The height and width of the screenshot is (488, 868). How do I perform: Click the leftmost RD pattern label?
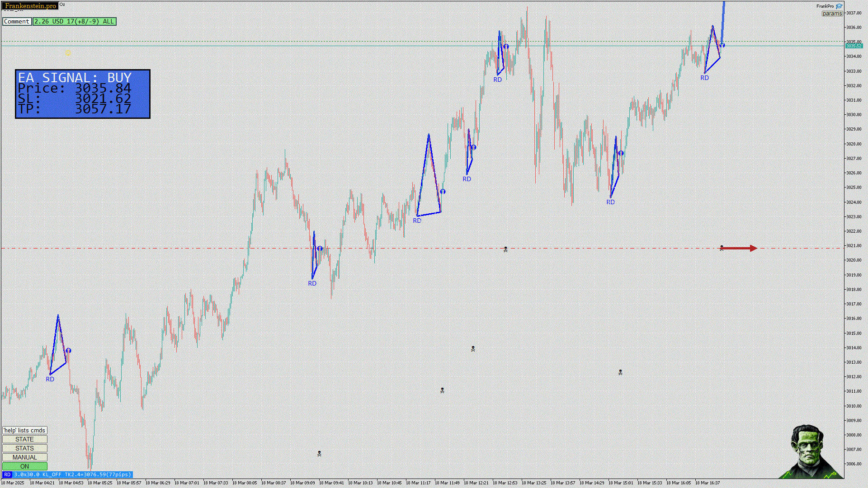(x=50, y=379)
